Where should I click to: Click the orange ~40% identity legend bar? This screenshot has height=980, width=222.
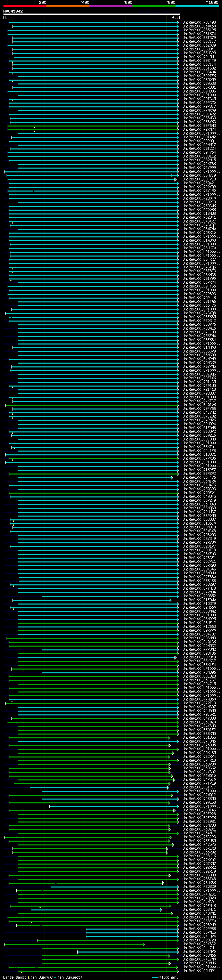pyautogui.click(x=68, y=6)
